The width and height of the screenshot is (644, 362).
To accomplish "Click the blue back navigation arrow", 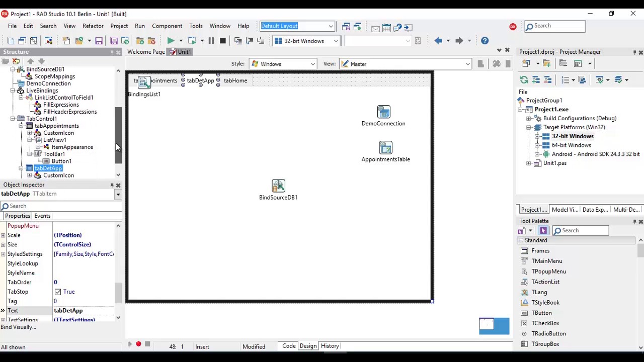I will pos(438,41).
